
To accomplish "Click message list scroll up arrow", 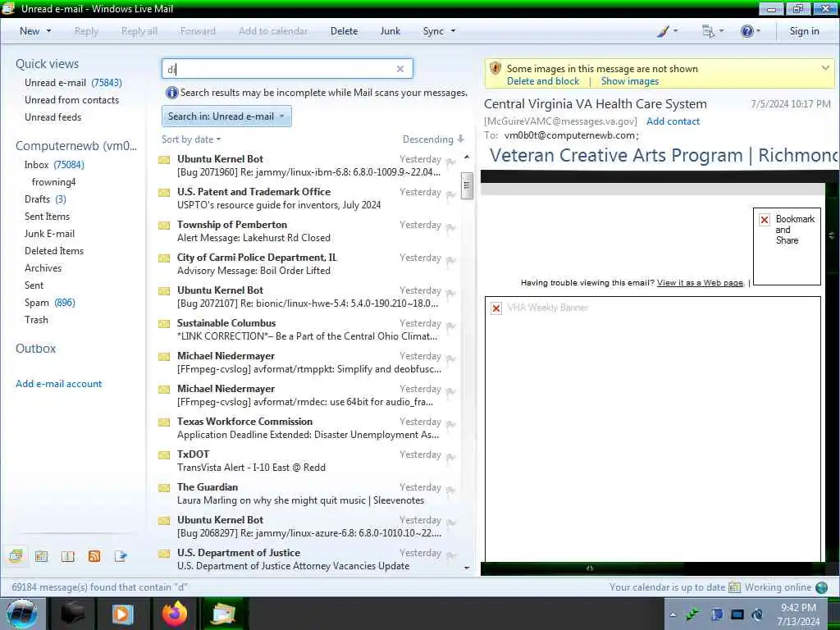I will coord(467,157).
